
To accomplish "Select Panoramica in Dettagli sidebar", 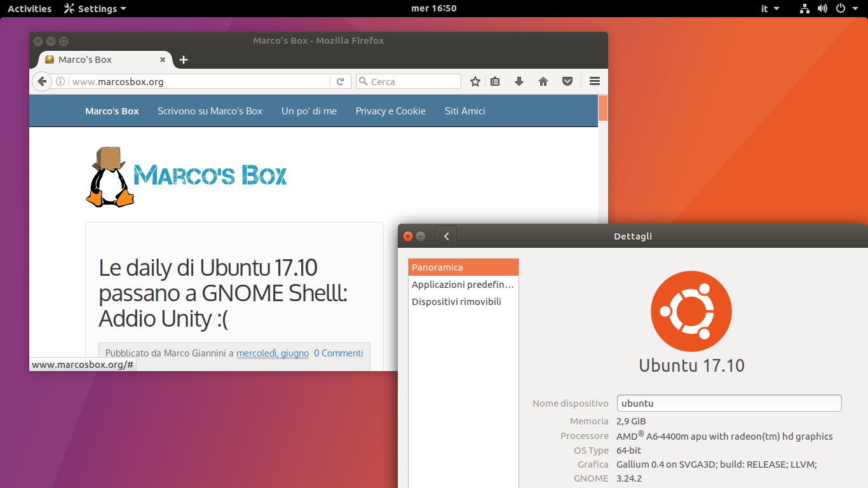I will coord(463,268).
